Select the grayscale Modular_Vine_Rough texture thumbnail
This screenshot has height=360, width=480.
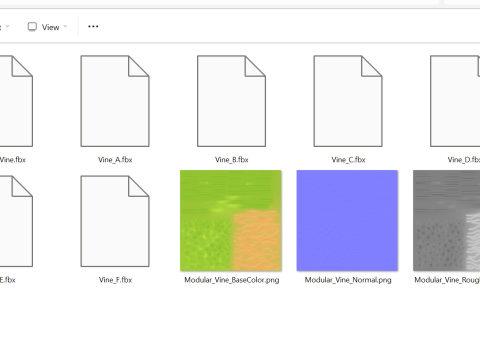[447, 221]
